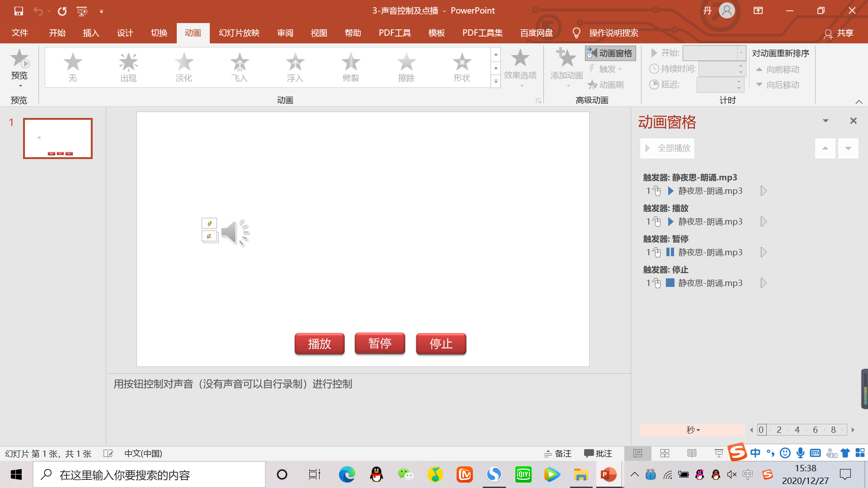Screen dimensions: 868x488
Task: Open WeChat from taskbar
Action: tap(406, 474)
